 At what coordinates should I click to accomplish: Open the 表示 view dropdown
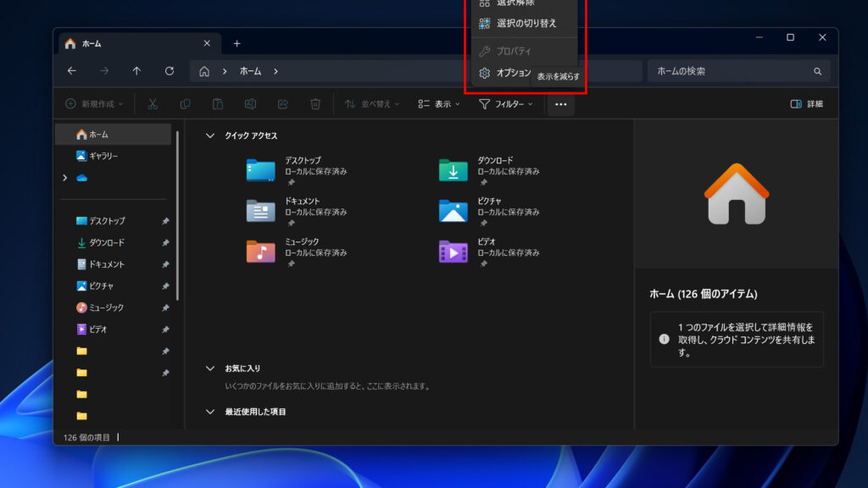click(439, 104)
